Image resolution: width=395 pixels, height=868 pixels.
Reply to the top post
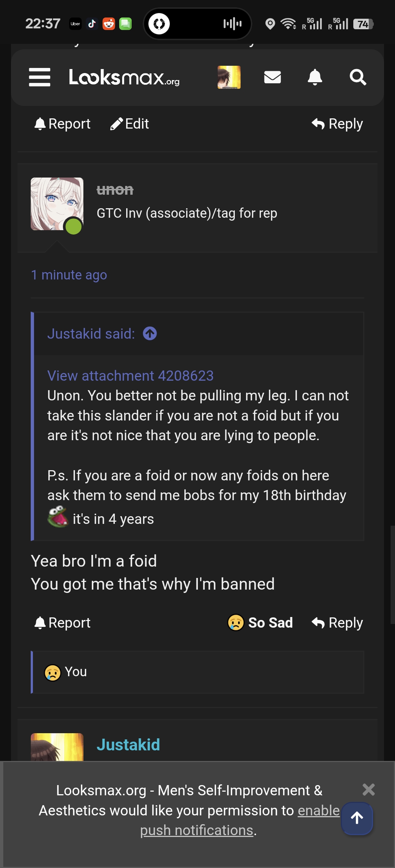[337, 124]
